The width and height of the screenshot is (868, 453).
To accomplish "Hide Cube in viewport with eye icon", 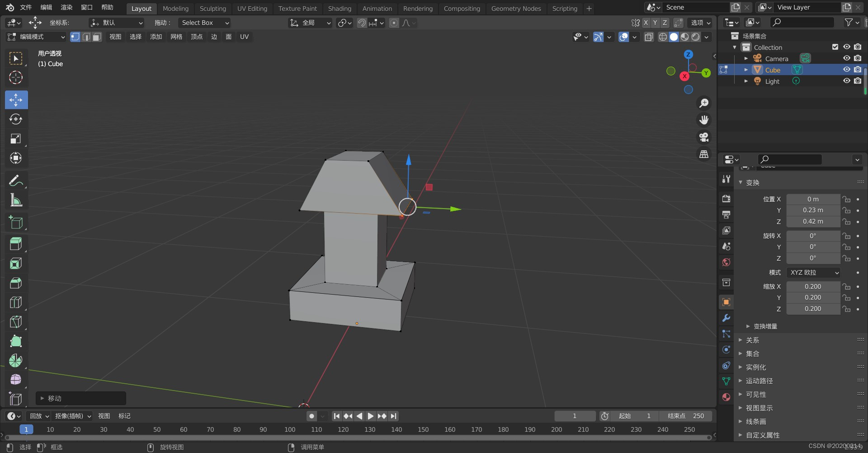I will tap(847, 70).
